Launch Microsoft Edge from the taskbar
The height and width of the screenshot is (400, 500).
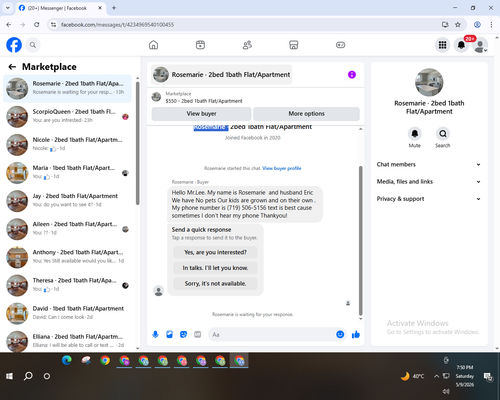tap(67, 360)
